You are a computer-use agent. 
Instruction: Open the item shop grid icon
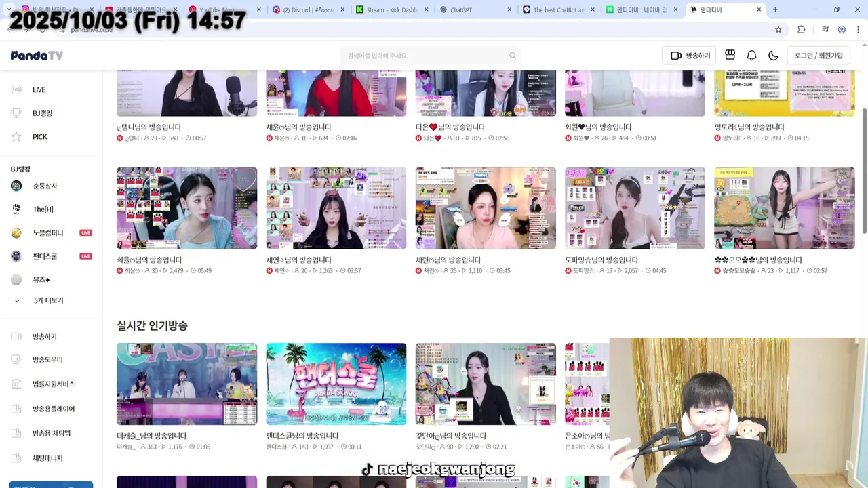pos(730,55)
